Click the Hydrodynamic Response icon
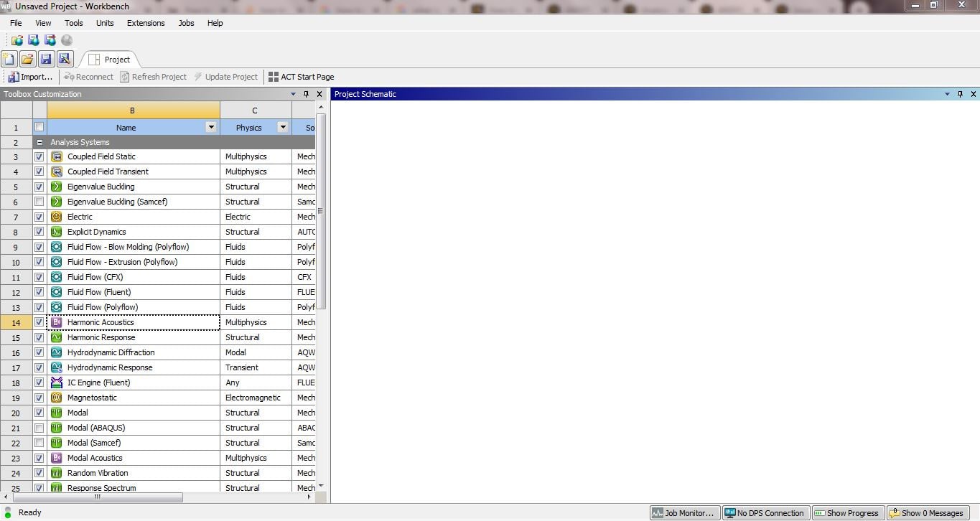980x521 pixels. pos(57,367)
